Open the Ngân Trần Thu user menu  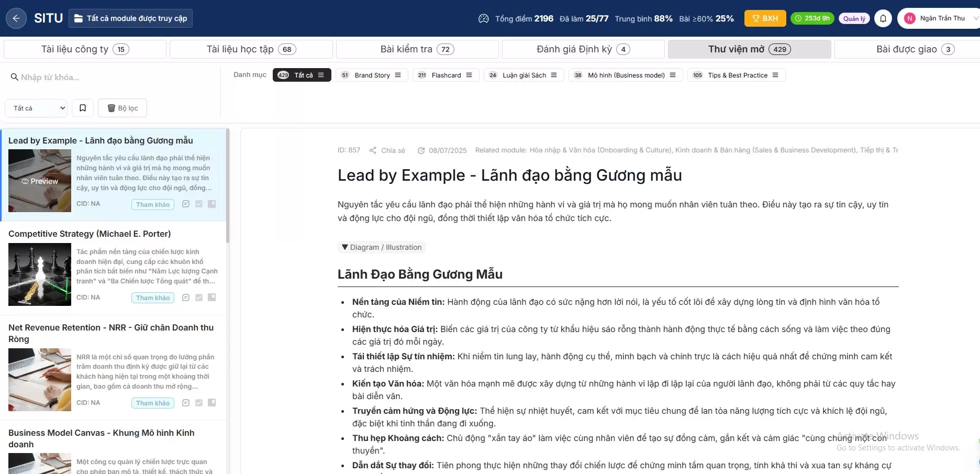(x=940, y=18)
